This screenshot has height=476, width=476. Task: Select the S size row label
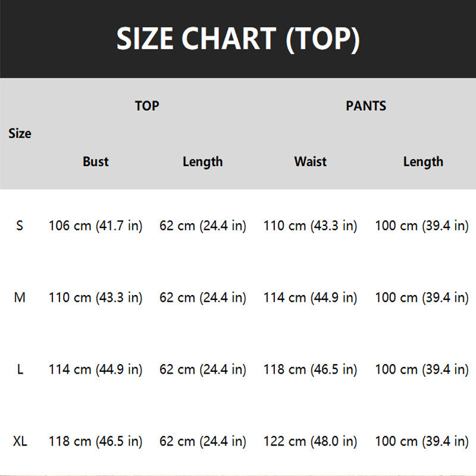click(x=20, y=226)
